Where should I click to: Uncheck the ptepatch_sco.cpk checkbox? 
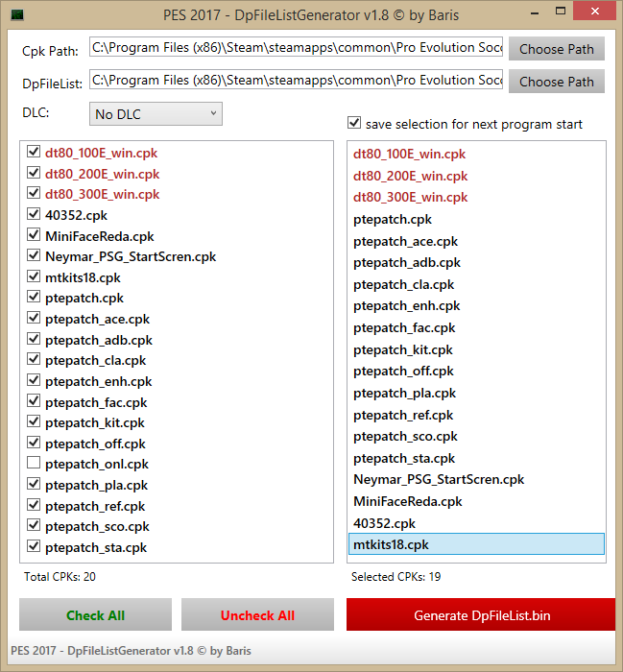(x=34, y=525)
